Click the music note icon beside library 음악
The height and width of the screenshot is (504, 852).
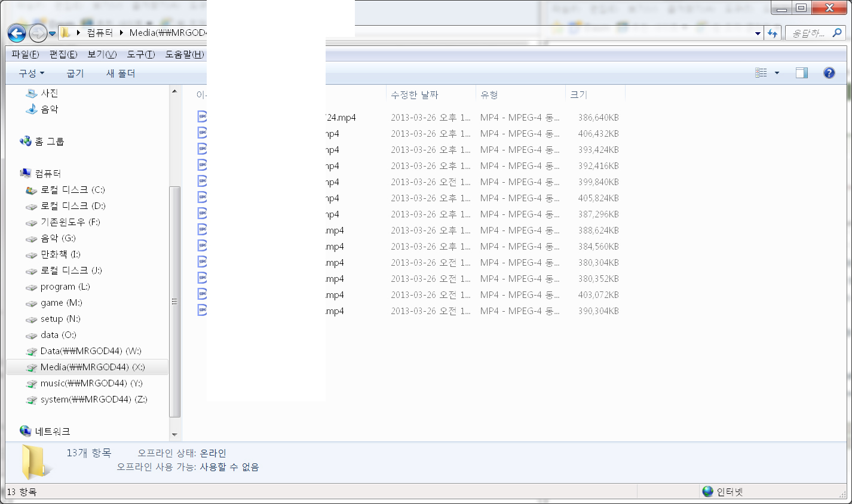(x=32, y=109)
